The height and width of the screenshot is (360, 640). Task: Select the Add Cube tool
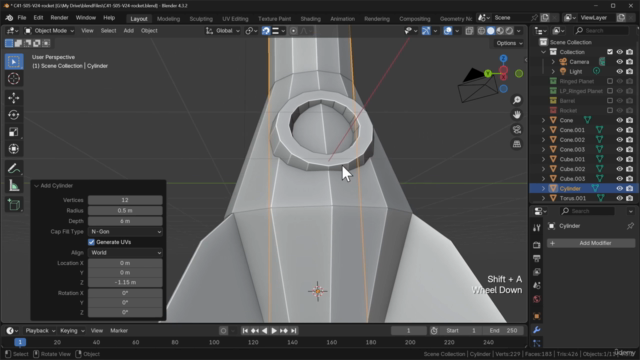point(13,204)
